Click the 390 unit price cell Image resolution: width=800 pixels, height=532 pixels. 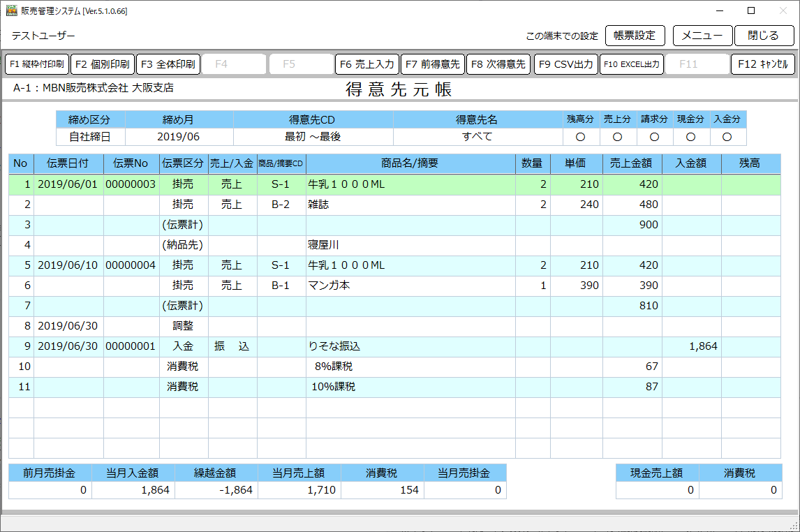(576, 286)
